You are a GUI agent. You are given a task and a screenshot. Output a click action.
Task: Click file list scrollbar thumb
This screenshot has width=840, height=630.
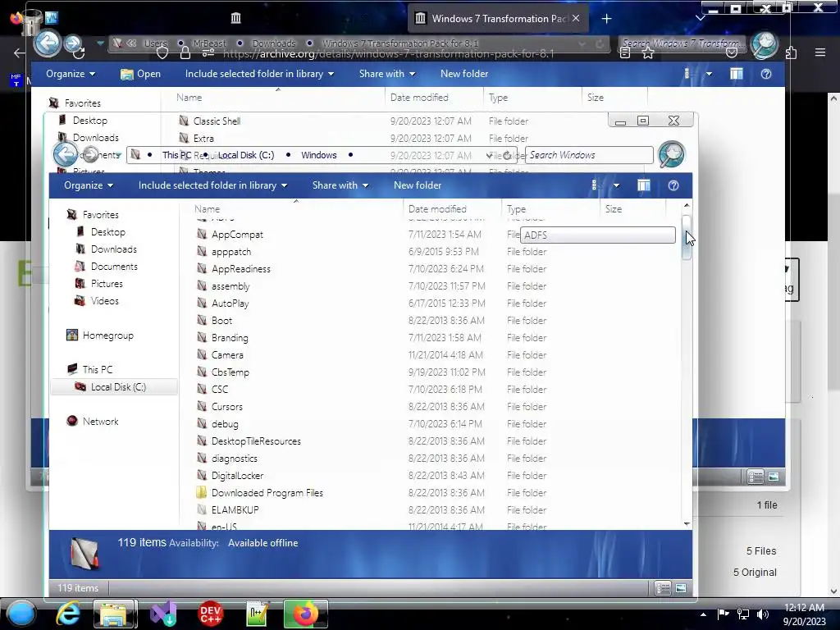pos(687,238)
